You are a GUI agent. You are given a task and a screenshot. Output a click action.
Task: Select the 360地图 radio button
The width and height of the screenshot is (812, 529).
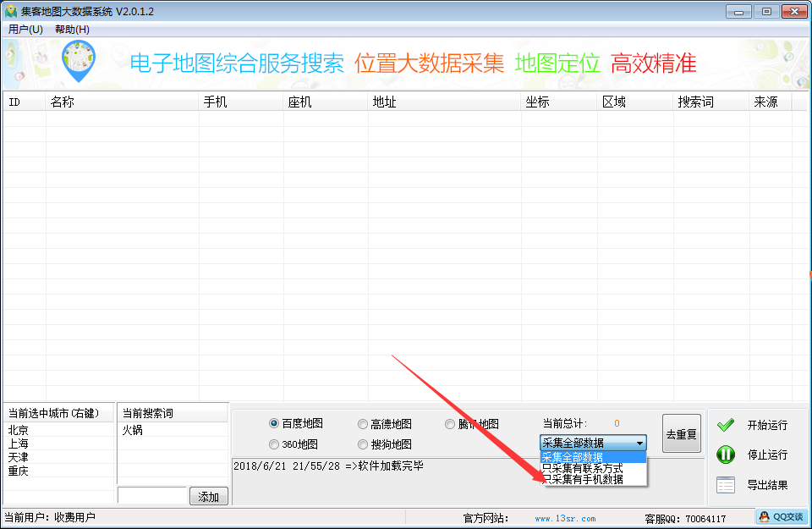[274, 444]
